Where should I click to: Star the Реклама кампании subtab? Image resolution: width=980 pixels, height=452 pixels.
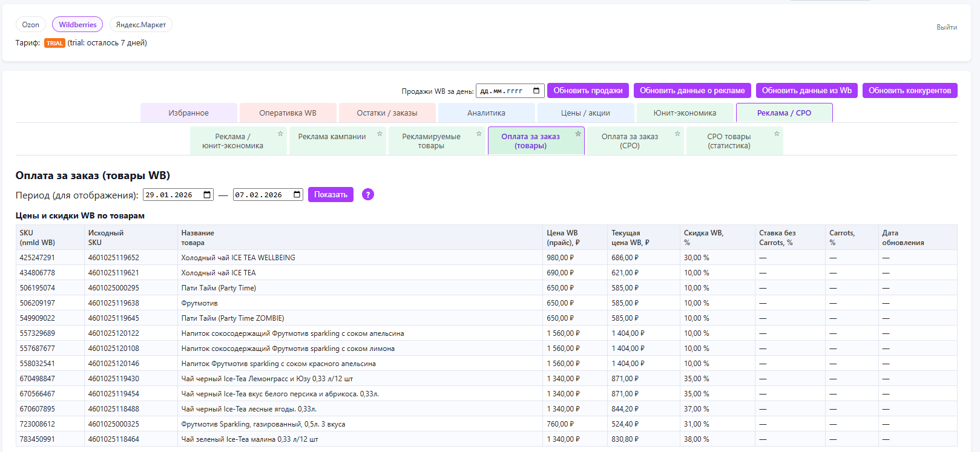coord(380,134)
